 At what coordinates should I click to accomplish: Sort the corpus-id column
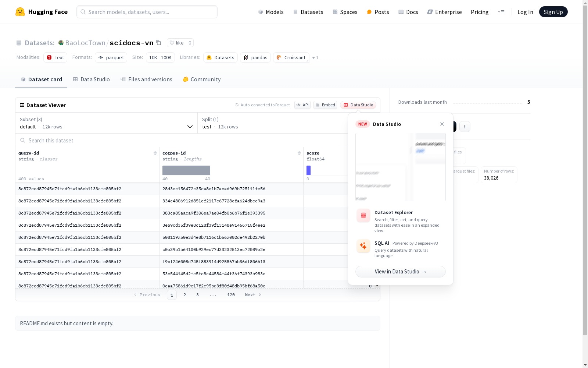299,153
